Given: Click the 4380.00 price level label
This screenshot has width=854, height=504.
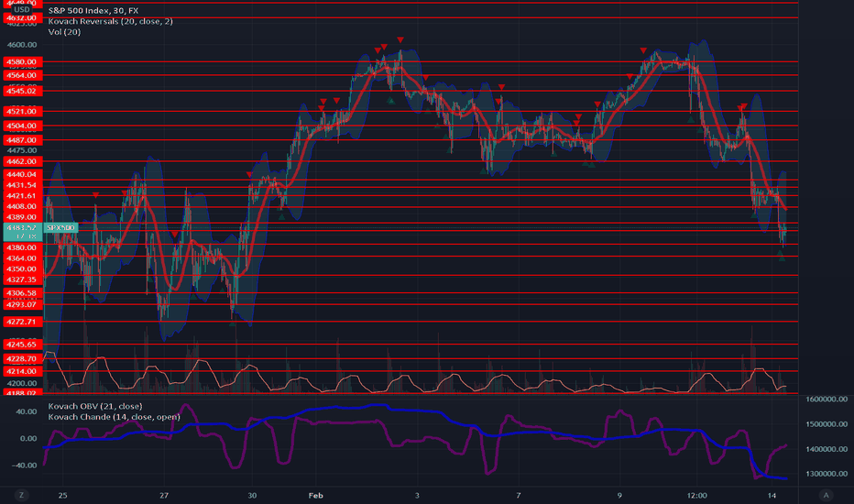Looking at the screenshot, I should pos(22,247).
